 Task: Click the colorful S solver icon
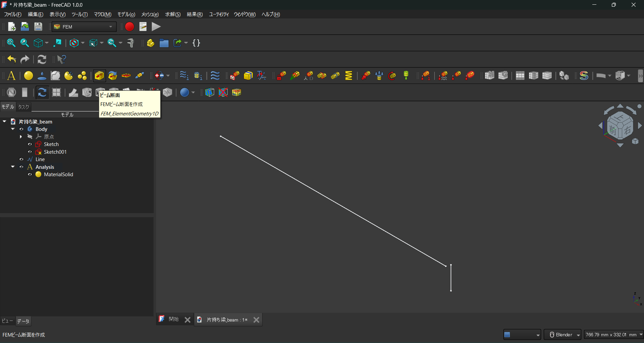(584, 76)
